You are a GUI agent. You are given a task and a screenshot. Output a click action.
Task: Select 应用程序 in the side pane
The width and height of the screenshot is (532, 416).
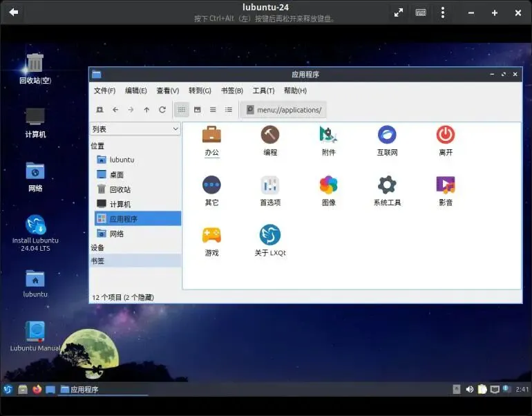click(x=137, y=219)
